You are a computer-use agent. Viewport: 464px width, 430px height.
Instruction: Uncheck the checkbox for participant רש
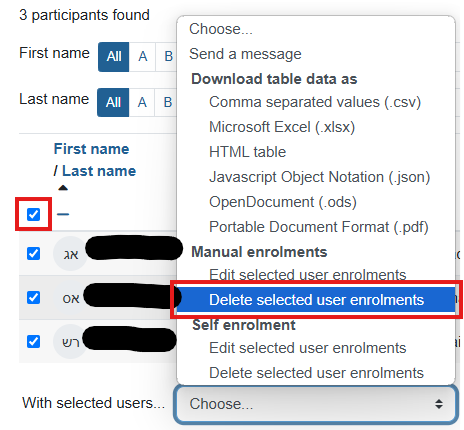(x=33, y=341)
